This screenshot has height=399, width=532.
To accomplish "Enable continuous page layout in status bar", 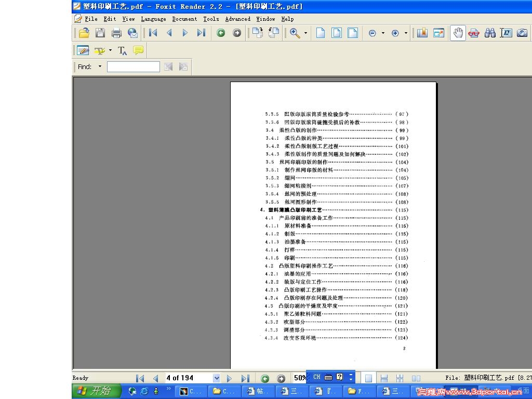I will coord(384,378).
